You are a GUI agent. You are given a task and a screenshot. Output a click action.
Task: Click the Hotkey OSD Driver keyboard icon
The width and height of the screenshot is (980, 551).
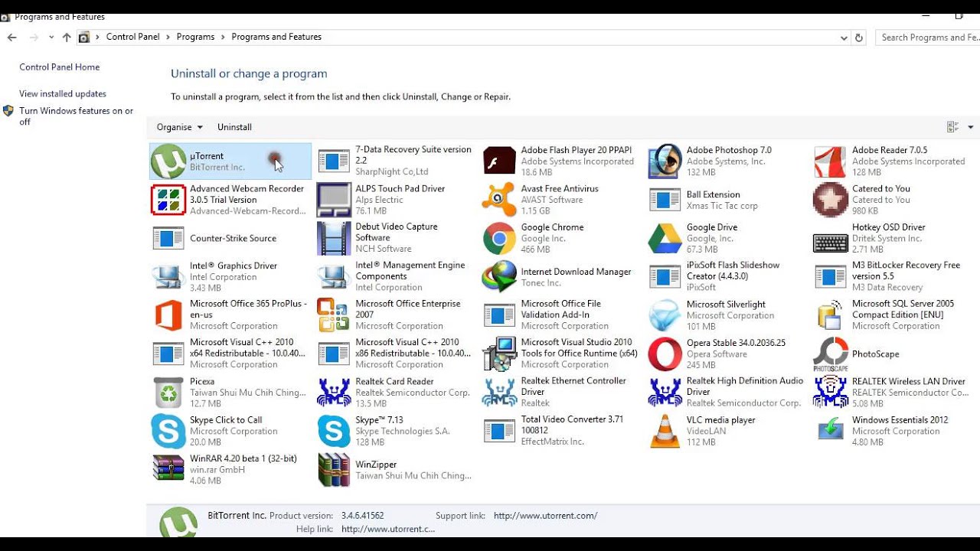coord(830,243)
